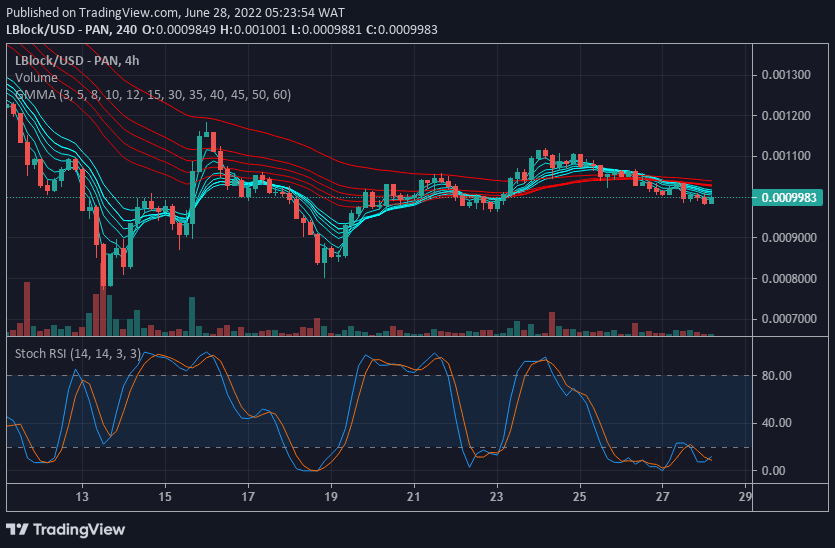Image resolution: width=835 pixels, height=548 pixels.
Task: Select date 27 on the time axis
Action: point(662,497)
